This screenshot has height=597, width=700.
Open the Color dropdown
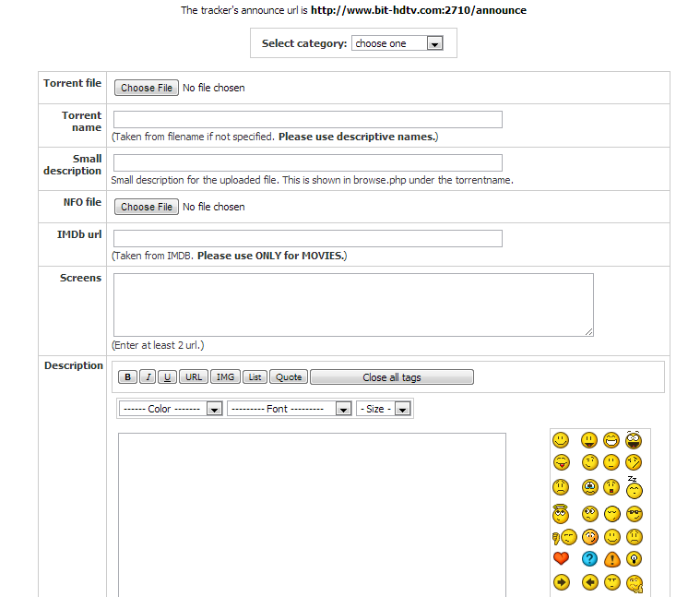pyautogui.click(x=171, y=409)
